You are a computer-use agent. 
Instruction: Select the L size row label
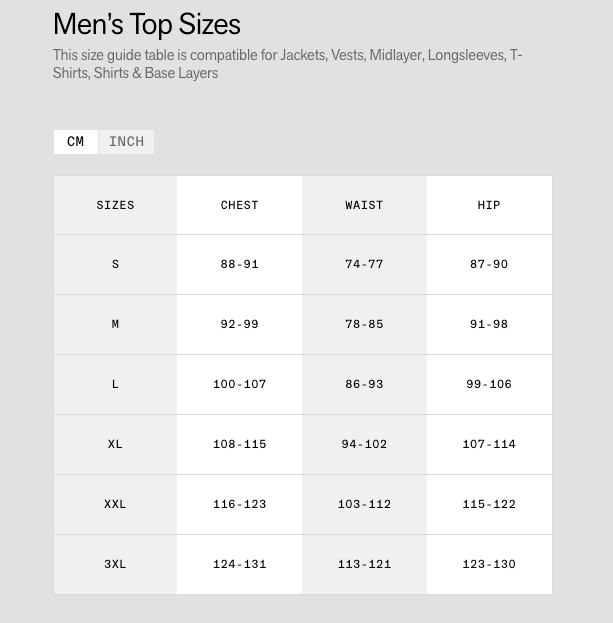click(115, 385)
